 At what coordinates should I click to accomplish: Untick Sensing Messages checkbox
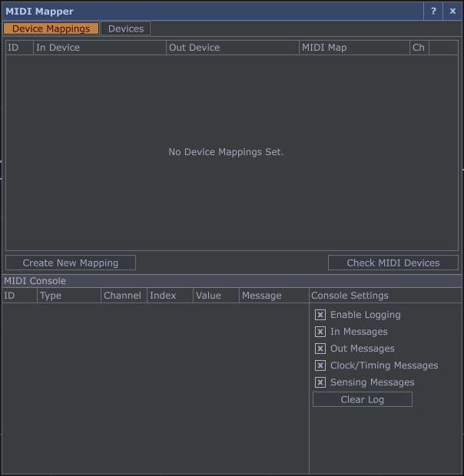click(320, 382)
